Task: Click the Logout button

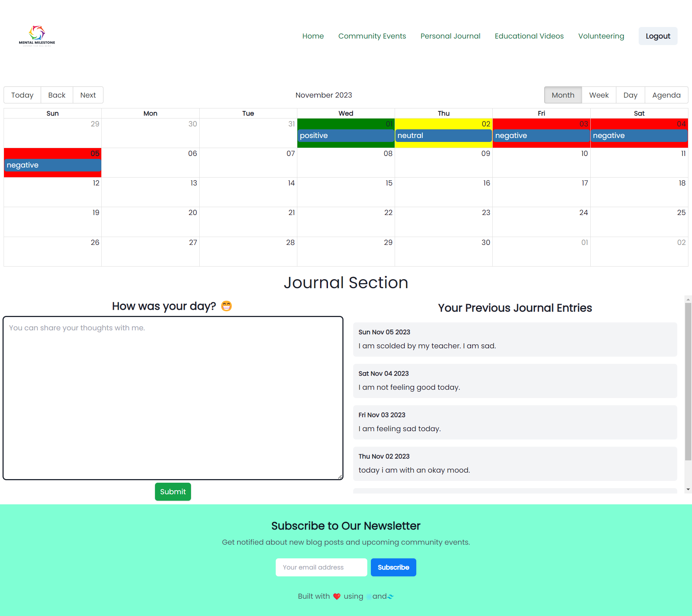Action: [x=657, y=36]
